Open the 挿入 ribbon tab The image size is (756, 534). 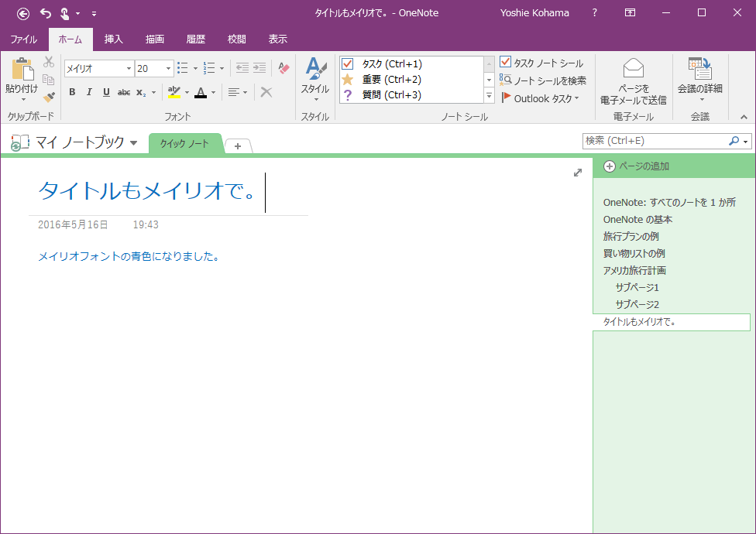114,39
